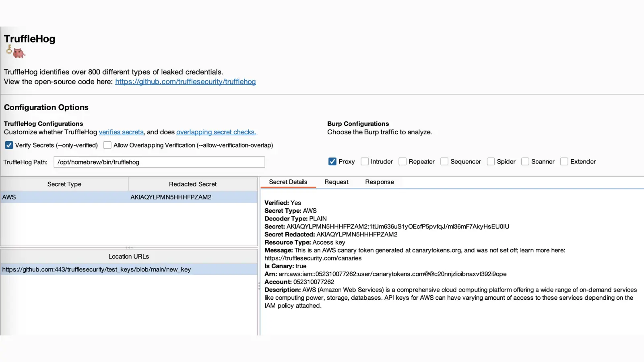Click the TruffleHog Path input field
Viewport: 644px width, 362px height.
(159, 162)
